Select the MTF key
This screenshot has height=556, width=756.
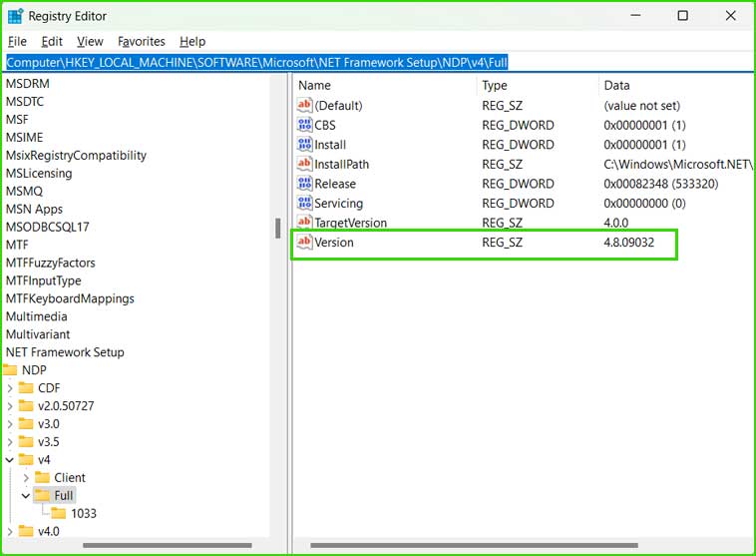click(x=17, y=245)
